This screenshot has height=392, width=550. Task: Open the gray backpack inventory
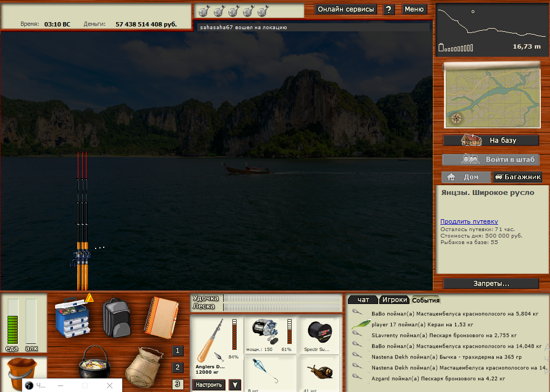117,318
